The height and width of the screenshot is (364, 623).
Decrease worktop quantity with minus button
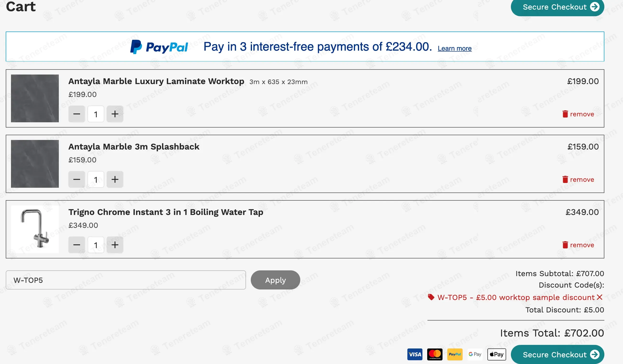coord(77,114)
